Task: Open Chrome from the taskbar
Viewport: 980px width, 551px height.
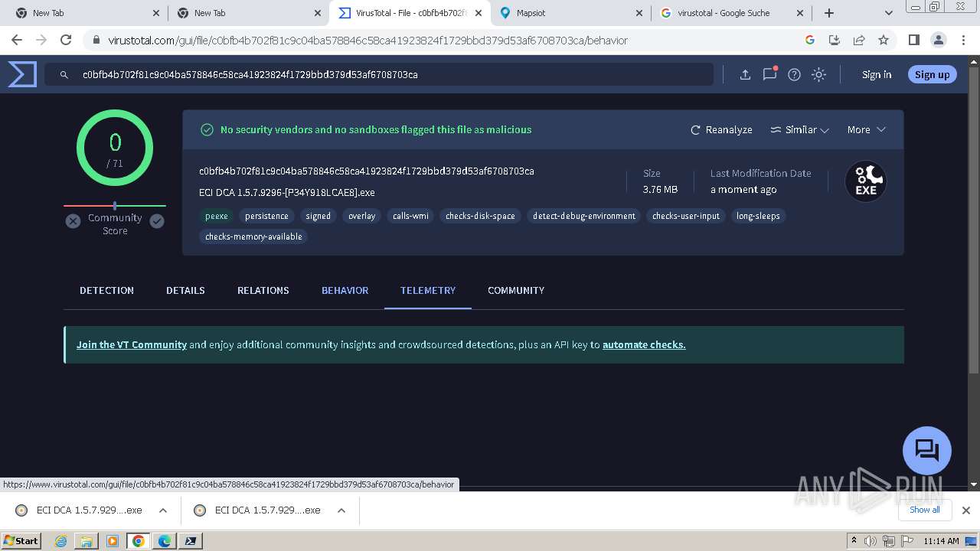Action: (139, 540)
